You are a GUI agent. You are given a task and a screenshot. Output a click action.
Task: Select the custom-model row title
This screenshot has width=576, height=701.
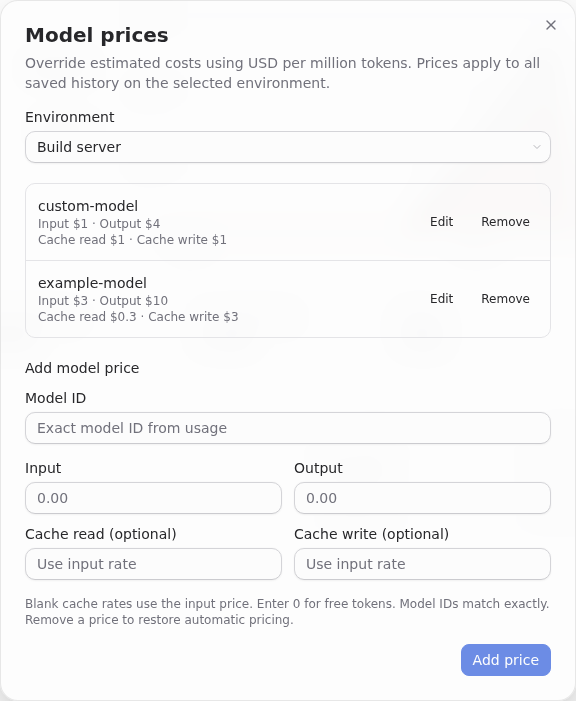click(88, 206)
